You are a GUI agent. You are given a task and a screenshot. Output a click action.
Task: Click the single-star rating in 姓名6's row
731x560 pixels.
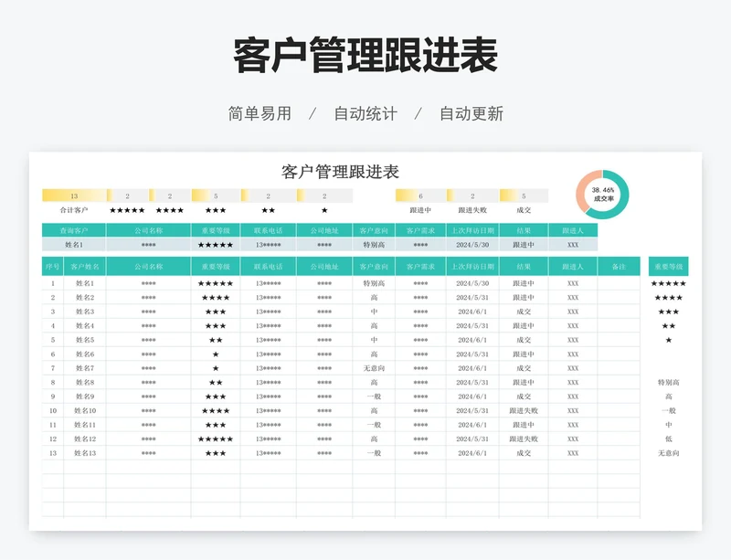(x=216, y=354)
